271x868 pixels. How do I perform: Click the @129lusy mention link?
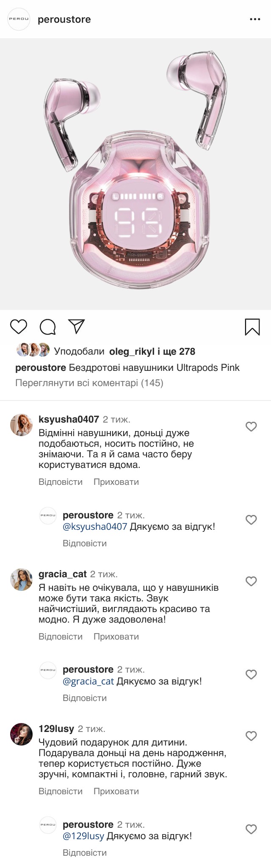pyautogui.click(x=83, y=836)
